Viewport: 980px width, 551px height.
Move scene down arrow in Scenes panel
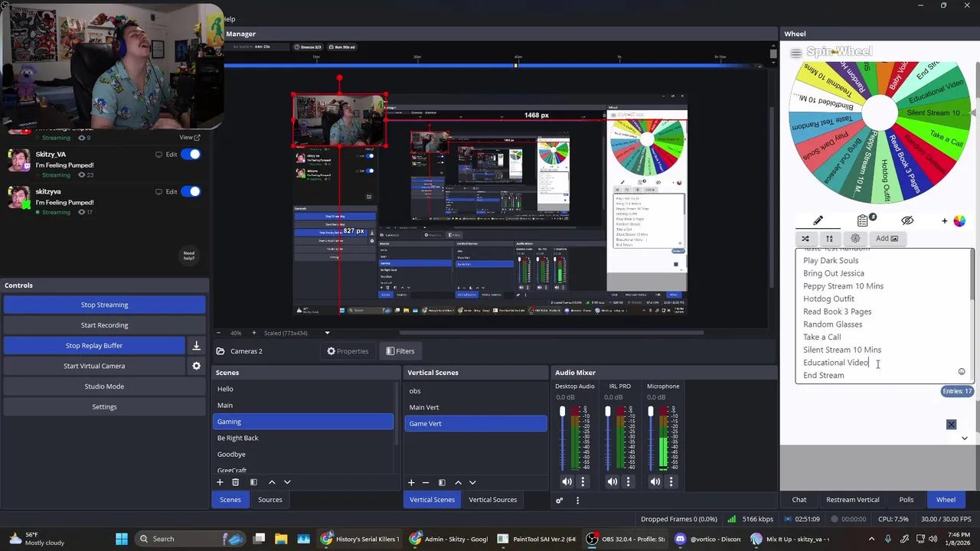point(287,482)
